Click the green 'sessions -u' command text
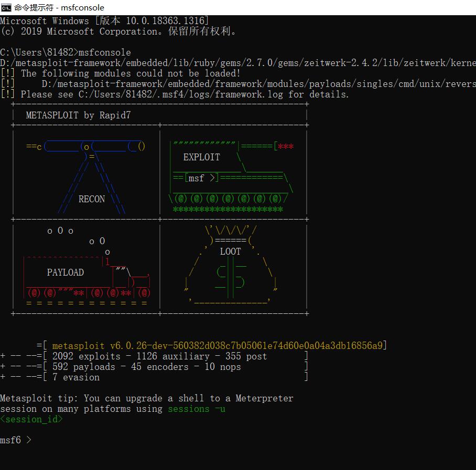Viewport: 476px width, 470px height. (197, 409)
